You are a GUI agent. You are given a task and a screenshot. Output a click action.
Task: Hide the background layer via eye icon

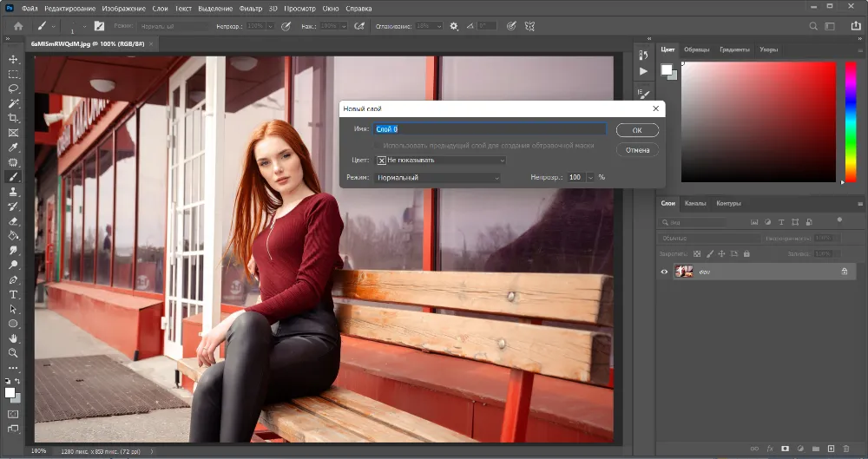(665, 272)
